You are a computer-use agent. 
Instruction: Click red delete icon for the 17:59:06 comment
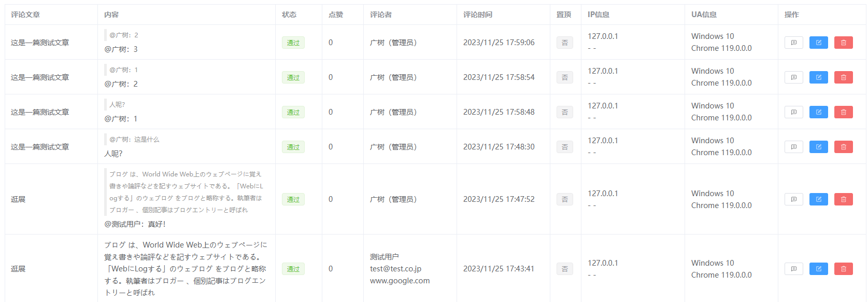tap(843, 43)
